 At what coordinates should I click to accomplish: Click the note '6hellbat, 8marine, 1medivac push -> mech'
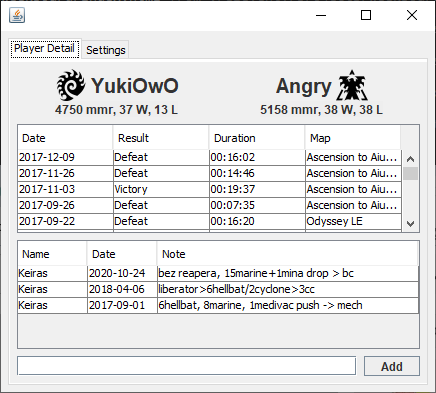click(x=288, y=305)
